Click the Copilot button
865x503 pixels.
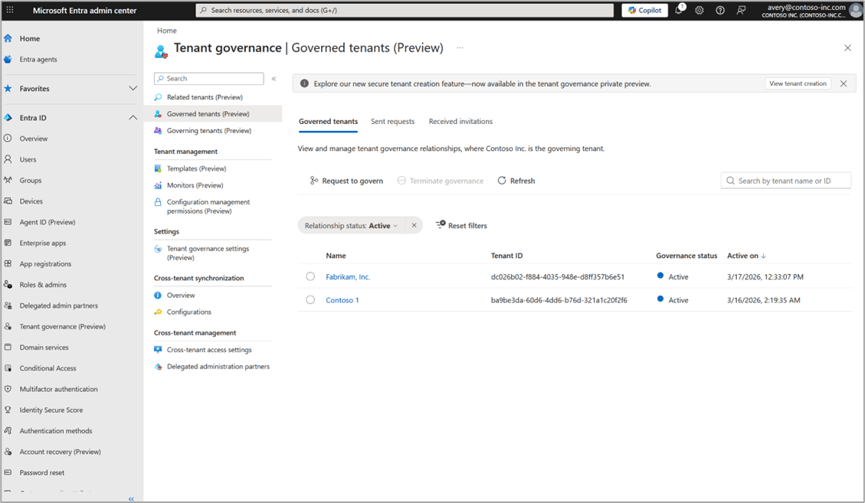pyautogui.click(x=644, y=10)
